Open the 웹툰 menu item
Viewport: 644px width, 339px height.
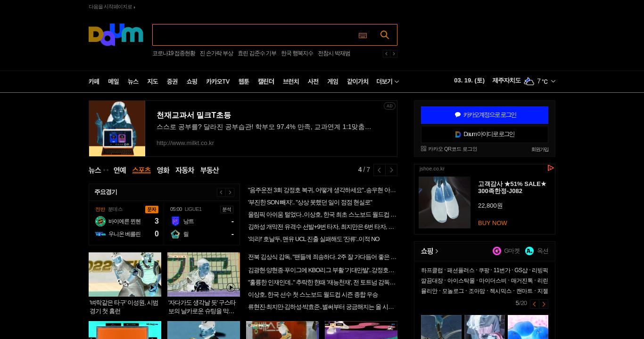(244, 81)
